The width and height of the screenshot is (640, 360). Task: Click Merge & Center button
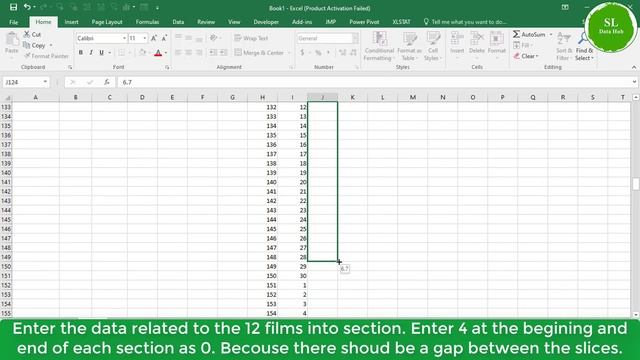click(x=259, y=53)
